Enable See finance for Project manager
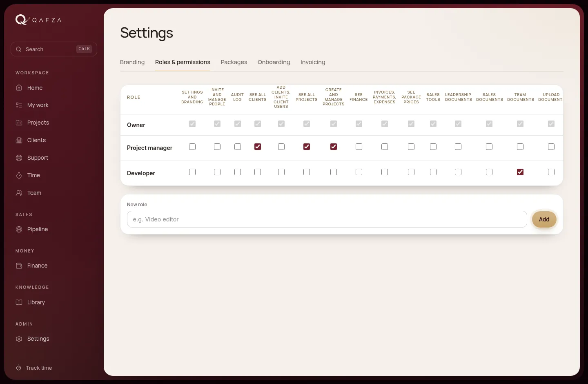The height and width of the screenshot is (384, 588). [359, 147]
